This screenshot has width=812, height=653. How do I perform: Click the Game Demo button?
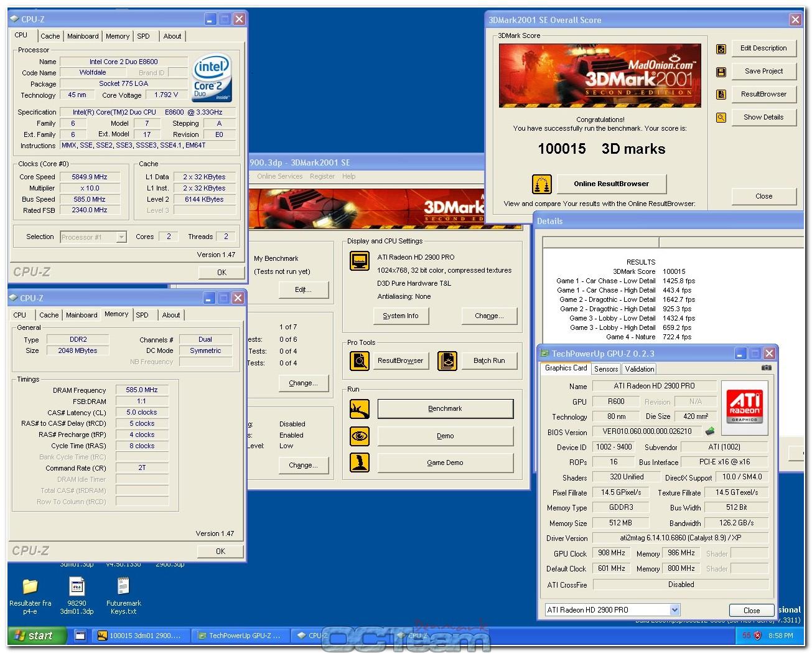pos(446,463)
